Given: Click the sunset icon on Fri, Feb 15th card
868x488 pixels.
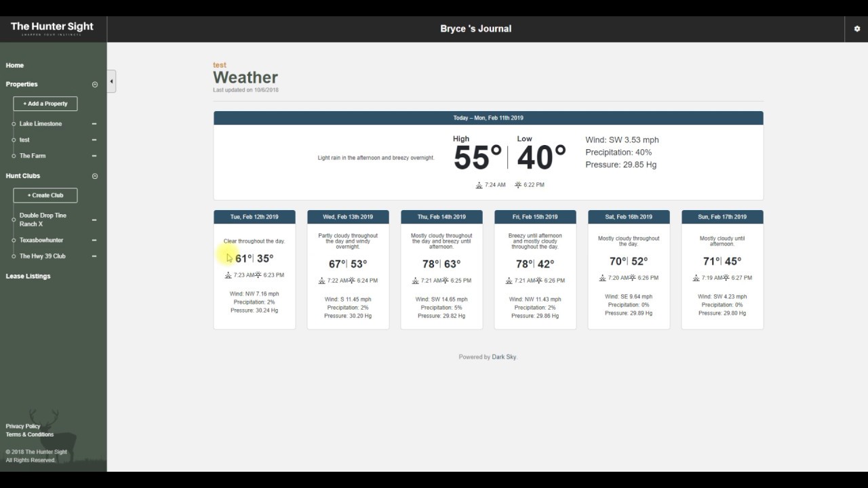Looking at the screenshot, I should 538,281.
